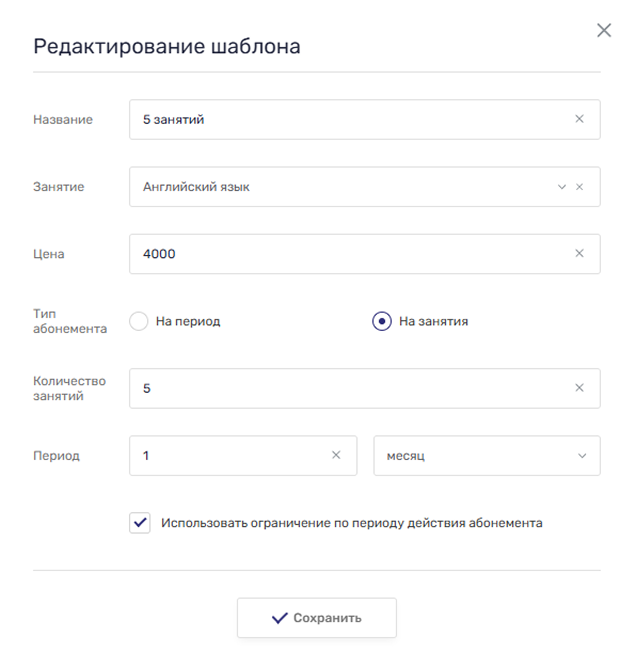Click the Использовать ограничение label text

(x=352, y=522)
